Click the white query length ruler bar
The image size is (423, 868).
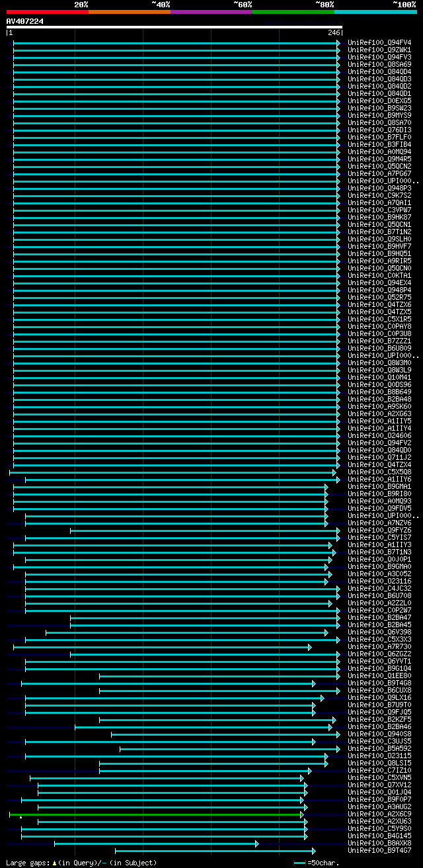174,27
